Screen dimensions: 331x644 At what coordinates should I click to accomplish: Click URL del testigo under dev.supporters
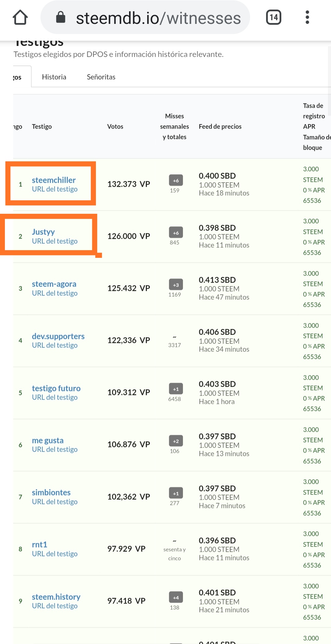(55, 345)
